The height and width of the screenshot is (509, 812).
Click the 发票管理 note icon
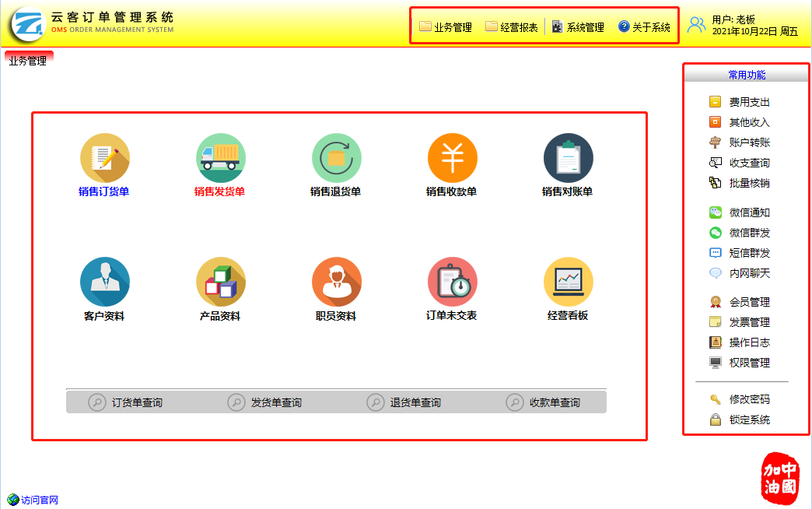(715, 322)
